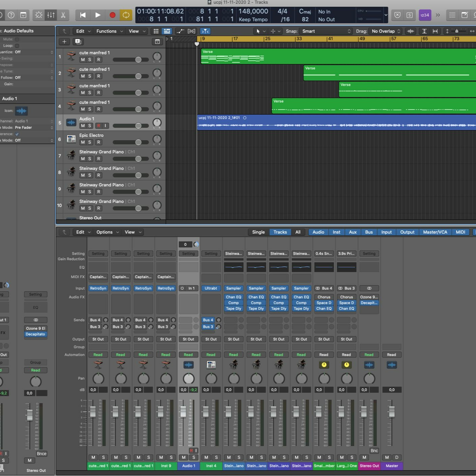Click the red Record button
476x476 pixels.
[x=112, y=15]
